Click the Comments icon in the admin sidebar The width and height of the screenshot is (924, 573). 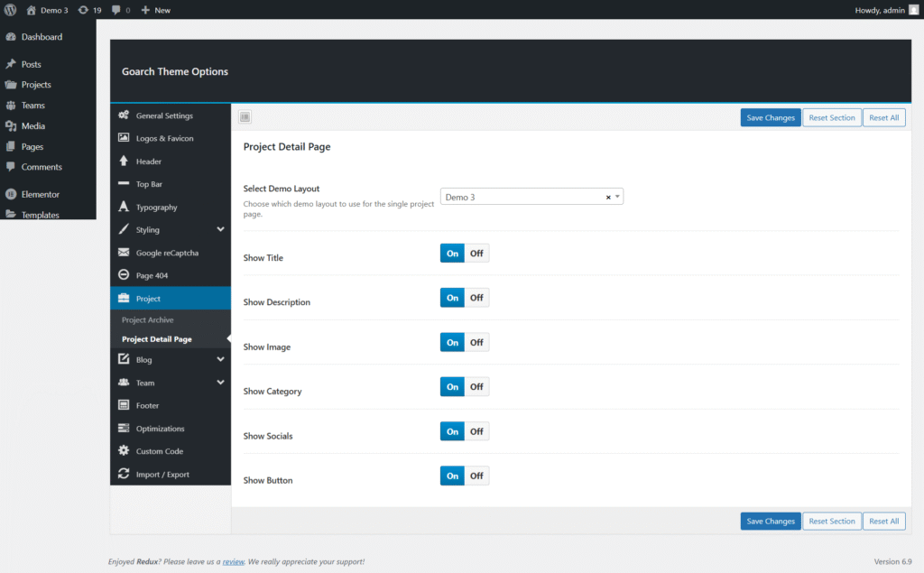coord(11,167)
